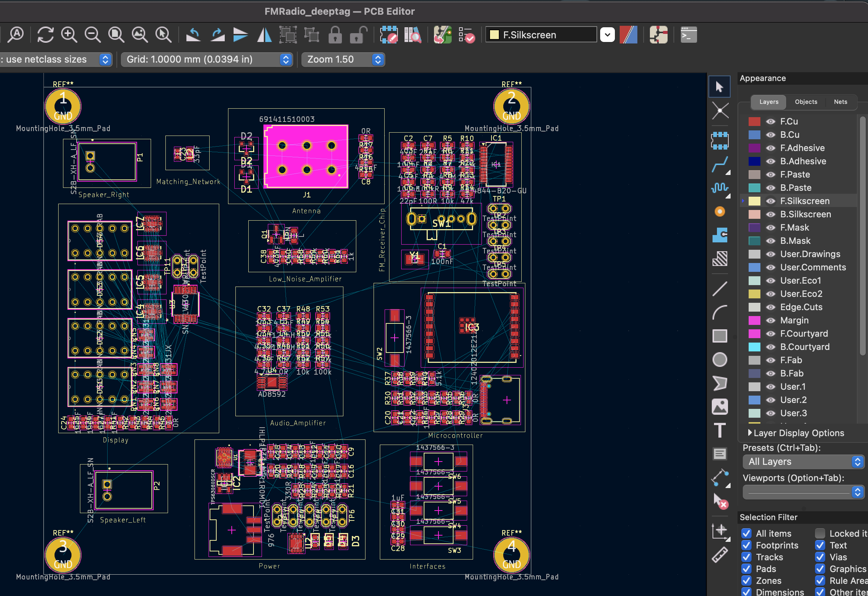Click the Unlock padlock icon

(x=358, y=35)
